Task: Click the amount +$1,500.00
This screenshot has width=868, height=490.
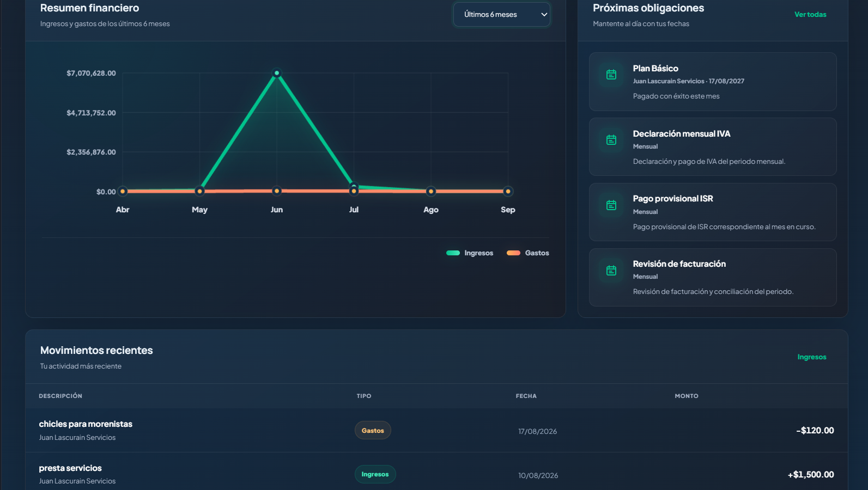Action: pyautogui.click(x=811, y=474)
